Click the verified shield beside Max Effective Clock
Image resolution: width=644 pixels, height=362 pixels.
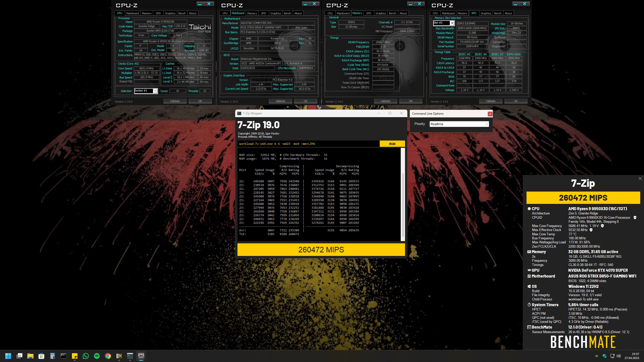[591, 230]
